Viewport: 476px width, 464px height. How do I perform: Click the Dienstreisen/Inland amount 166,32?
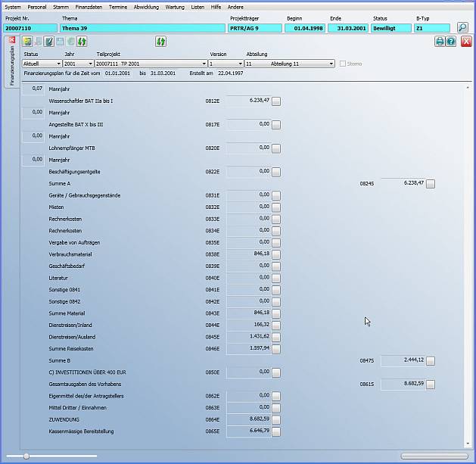[x=249, y=325]
